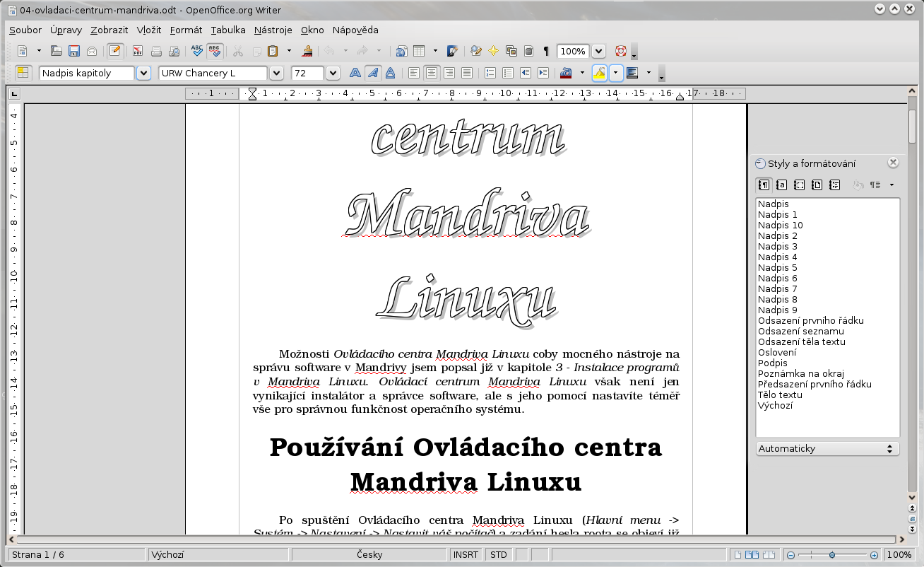This screenshot has width=924, height=567.
Task: Apply the paragraph background color icon
Action: point(632,73)
